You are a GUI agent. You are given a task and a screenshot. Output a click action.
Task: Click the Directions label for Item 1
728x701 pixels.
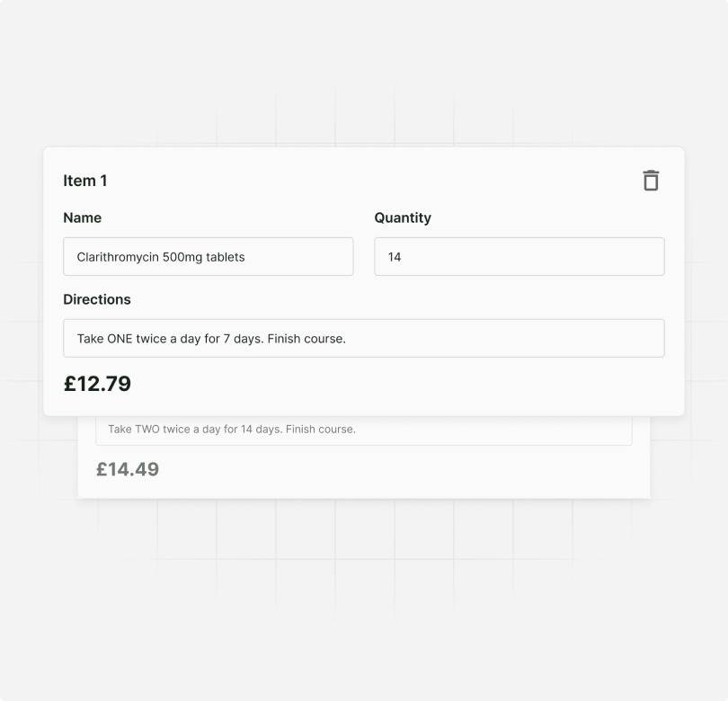click(97, 299)
